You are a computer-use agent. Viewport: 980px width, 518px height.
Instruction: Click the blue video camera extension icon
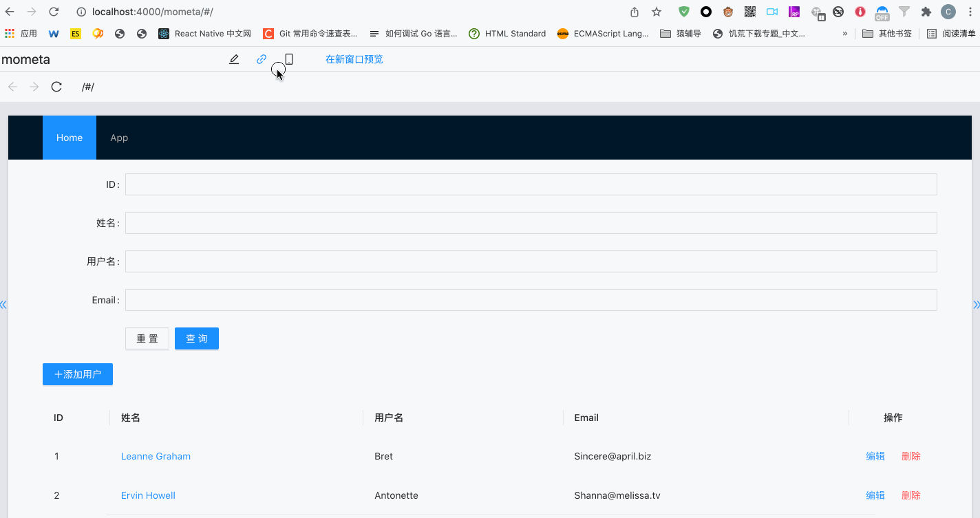click(772, 12)
